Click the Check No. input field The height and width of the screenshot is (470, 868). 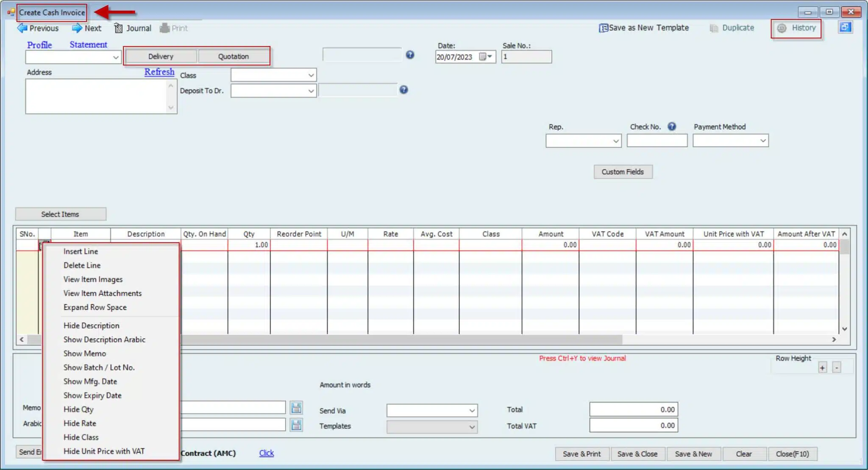pyautogui.click(x=657, y=141)
